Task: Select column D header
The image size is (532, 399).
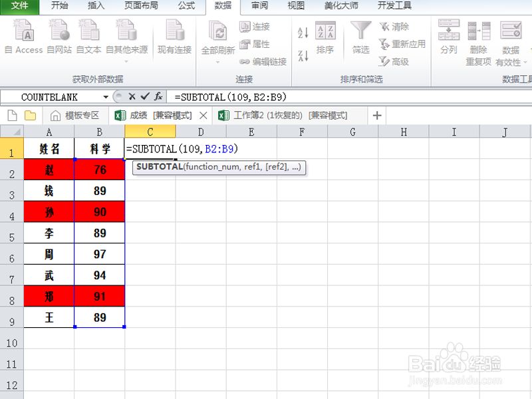Action: [201, 132]
